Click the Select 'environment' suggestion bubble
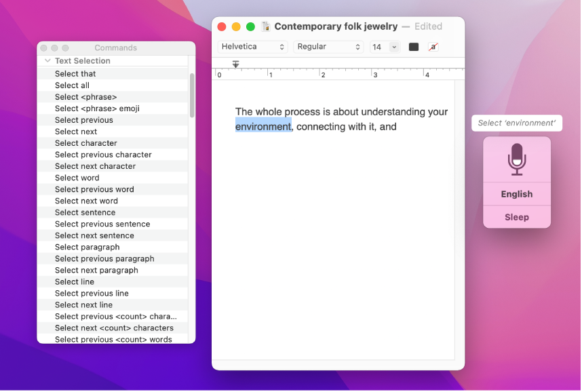This screenshot has width=582, height=392. point(517,123)
